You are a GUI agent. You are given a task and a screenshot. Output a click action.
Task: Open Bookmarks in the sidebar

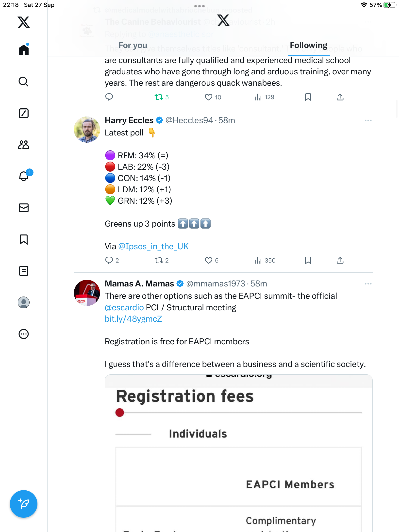tap(24, 239)
